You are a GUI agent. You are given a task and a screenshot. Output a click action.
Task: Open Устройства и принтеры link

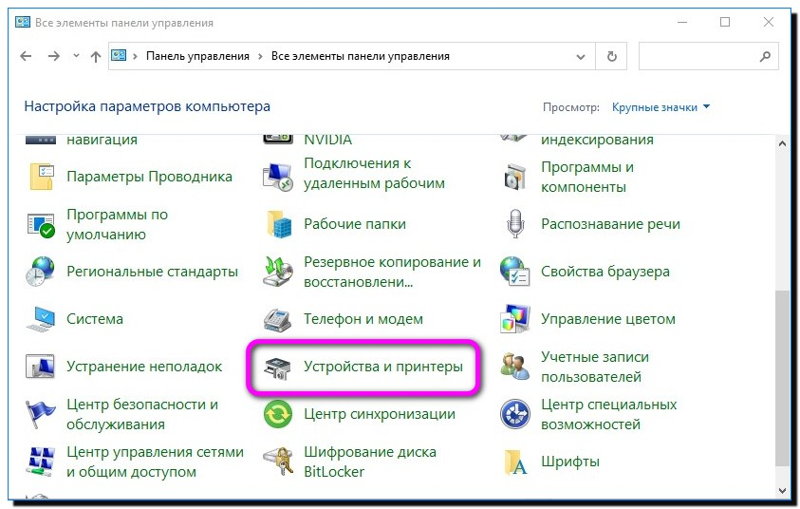[x=383, y=367]
